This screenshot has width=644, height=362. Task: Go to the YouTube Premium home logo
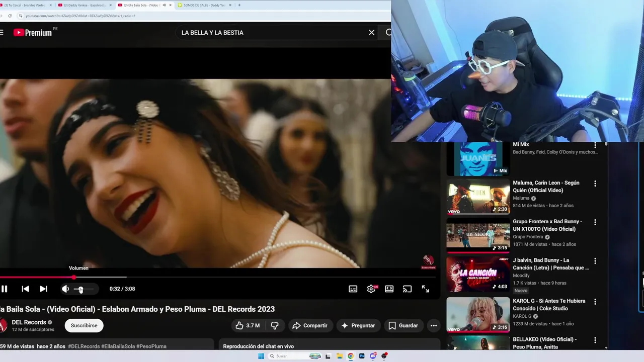[x=33, y=32]
